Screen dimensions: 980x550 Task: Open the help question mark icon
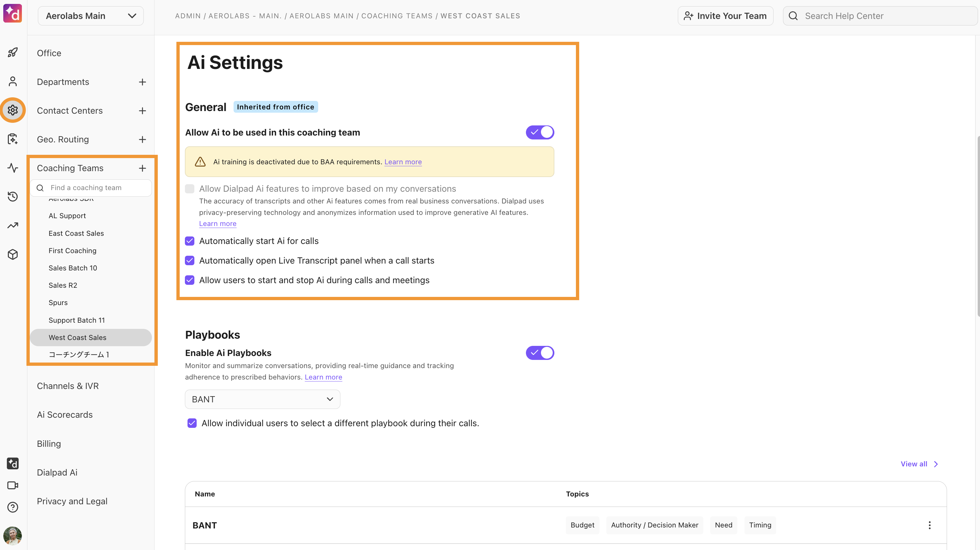click(x=13, y=508)
